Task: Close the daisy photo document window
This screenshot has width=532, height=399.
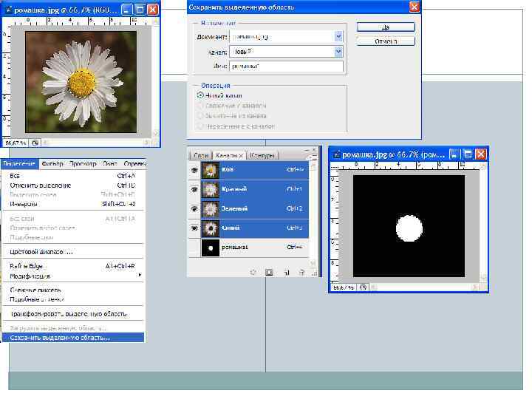Action: click(x=153, y=10)
